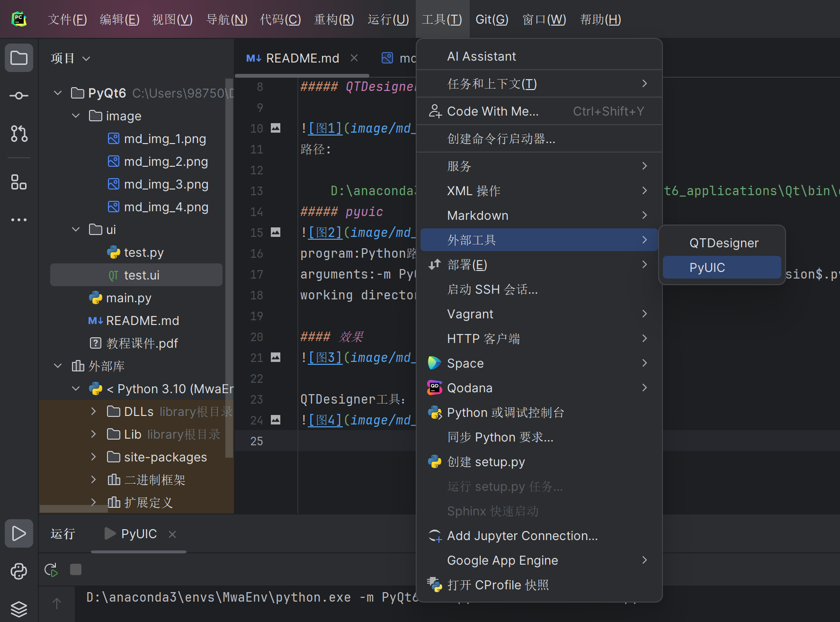The width and height of the screenshot is (840, 622).
Task: Choose QTDesigner in external tools submenu
Action: tap(722, 243)
